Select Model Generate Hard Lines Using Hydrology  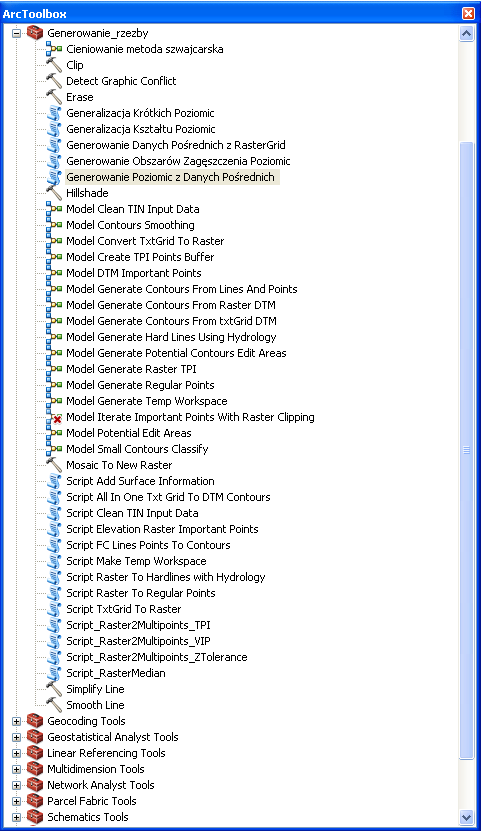171,337
